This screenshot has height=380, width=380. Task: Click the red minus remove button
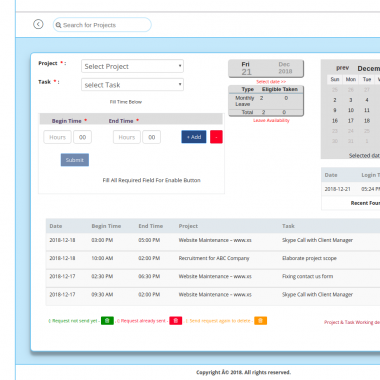(216, 137)
